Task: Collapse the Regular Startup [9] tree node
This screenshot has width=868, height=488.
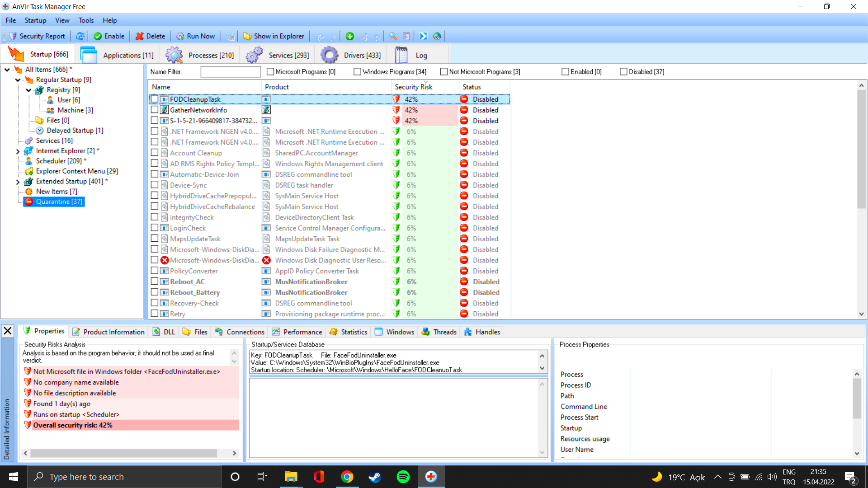Action: pyautogui.click(x=18, y=80)
